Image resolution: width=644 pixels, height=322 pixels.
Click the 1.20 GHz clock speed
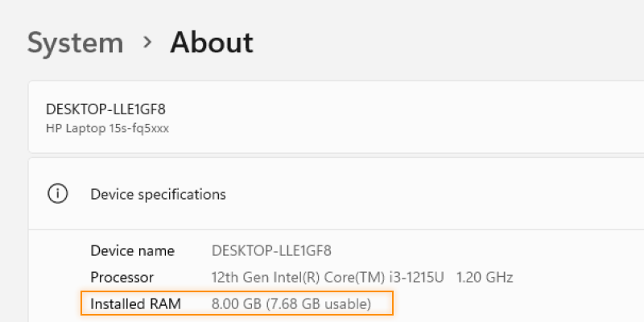click(x=485, y=277)
